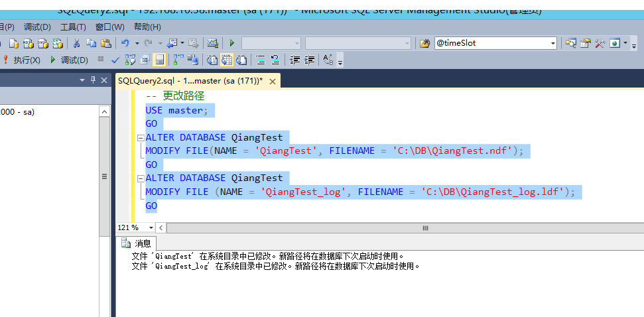The height and width of the screenshot is (317, 644).
Task: Click the Undo arrow icon
Action: [x=124, y=43]
